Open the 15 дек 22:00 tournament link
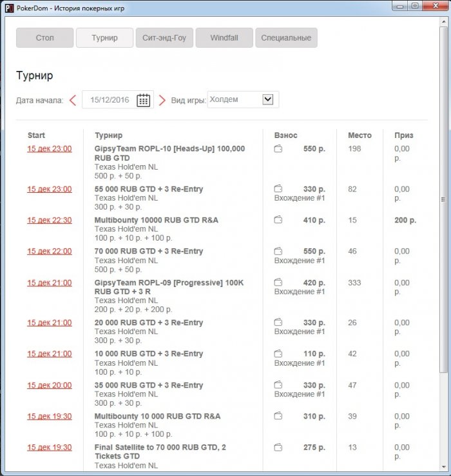451x476 pixels. coord(50,252)
